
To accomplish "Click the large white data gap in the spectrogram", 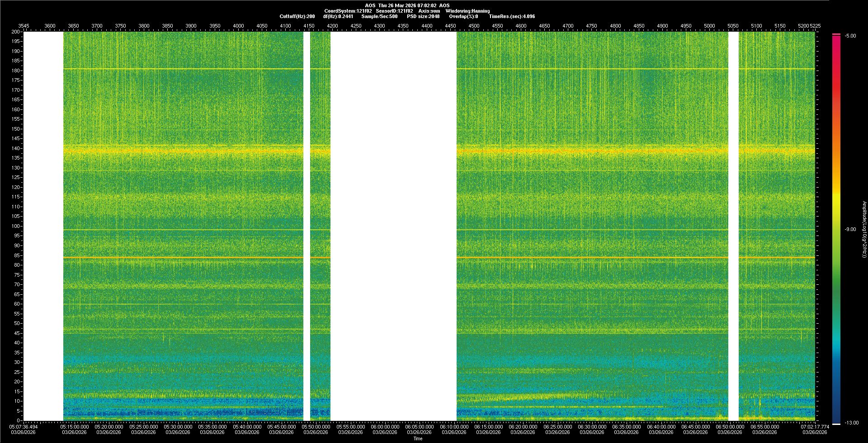I will tap(393, 226).
